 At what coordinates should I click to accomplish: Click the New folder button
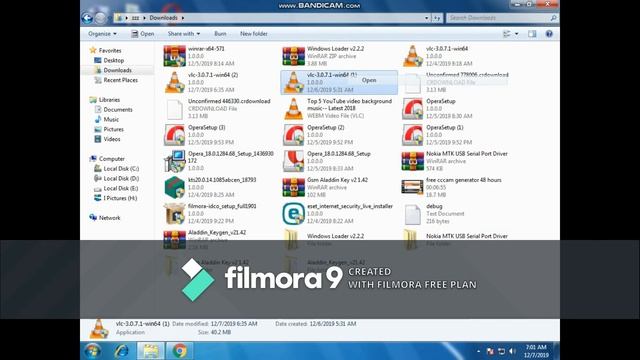[254, 34]
